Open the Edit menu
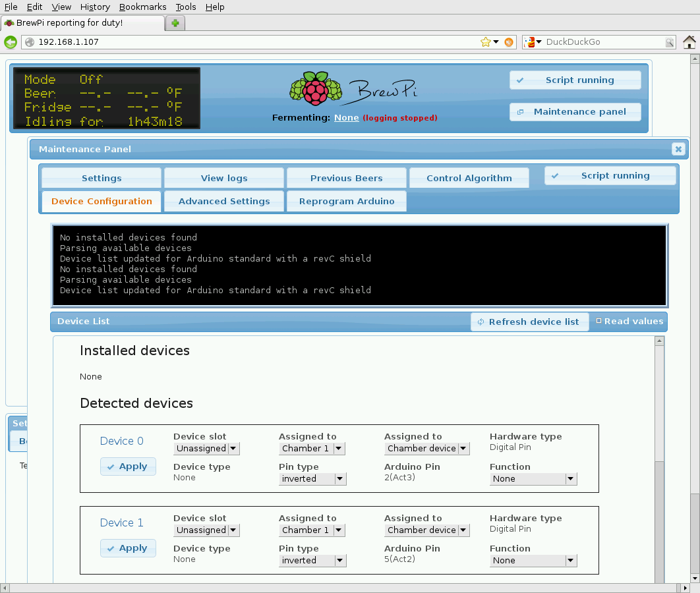Image resolution: width=700 pixels, height=593 pixels. tap(34, 7)
